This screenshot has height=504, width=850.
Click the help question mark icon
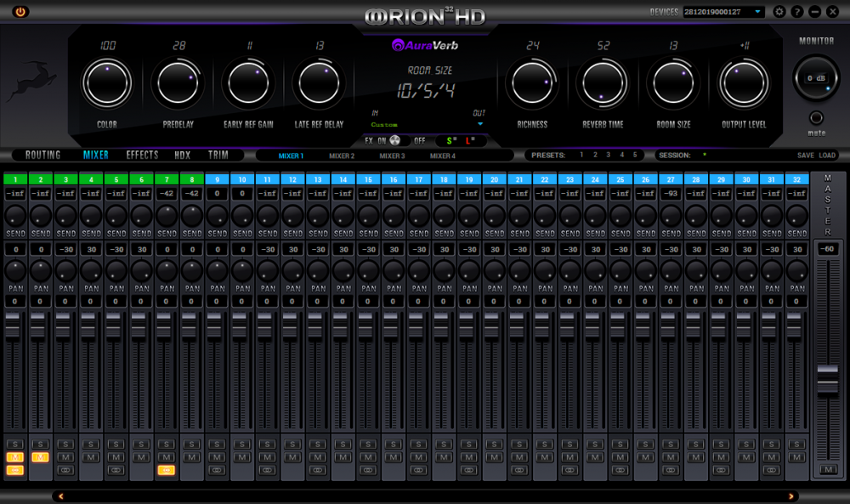796,12
